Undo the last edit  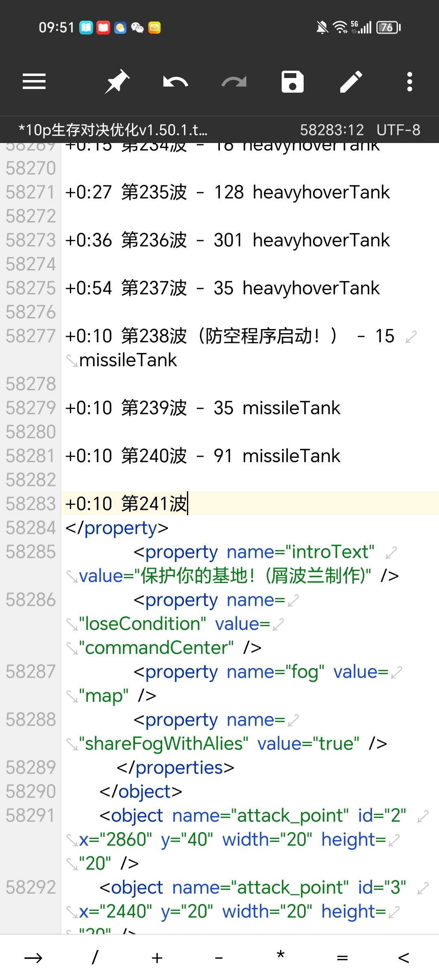click(x=175, y=82)
